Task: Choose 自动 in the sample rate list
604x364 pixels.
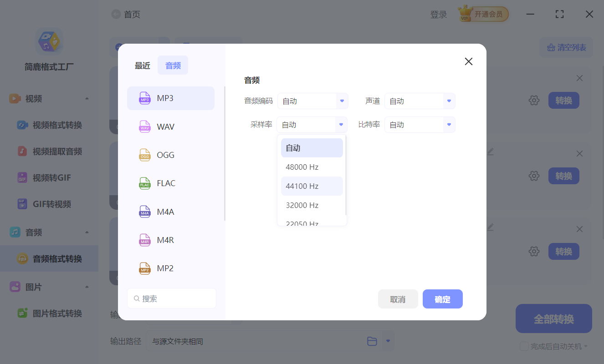Action: coord(312,148)
